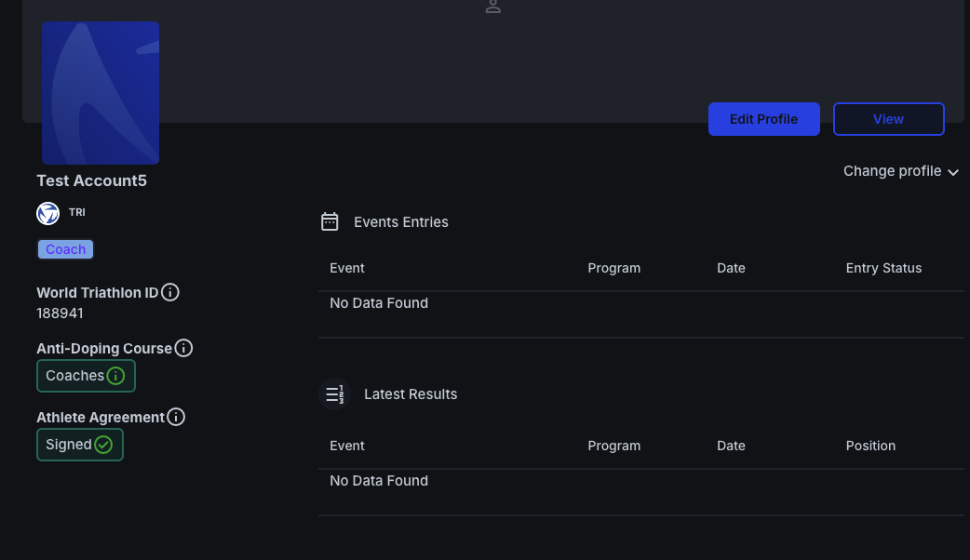Select the Coach role badge
The height and width of the screenshot is (560, 970).
coord(65,249)
